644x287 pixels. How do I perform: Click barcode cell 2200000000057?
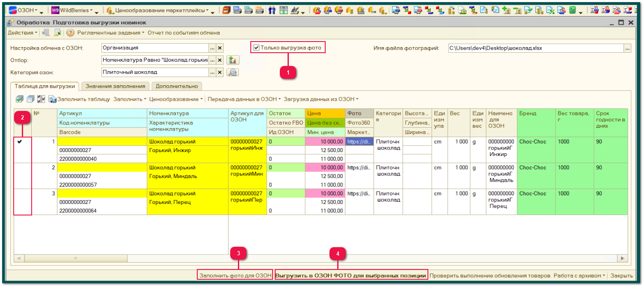tap(102, 185)
